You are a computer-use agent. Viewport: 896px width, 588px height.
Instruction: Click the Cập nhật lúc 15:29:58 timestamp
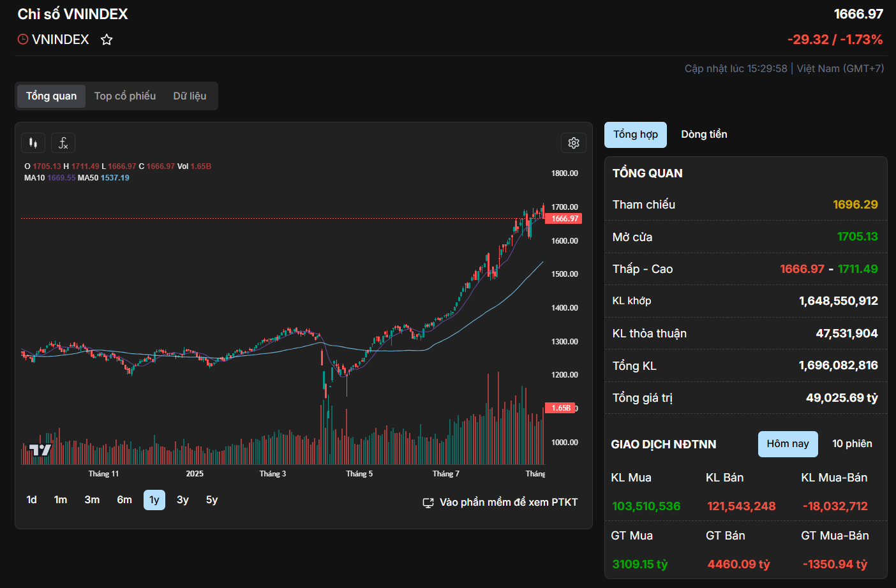coord(736,68)
